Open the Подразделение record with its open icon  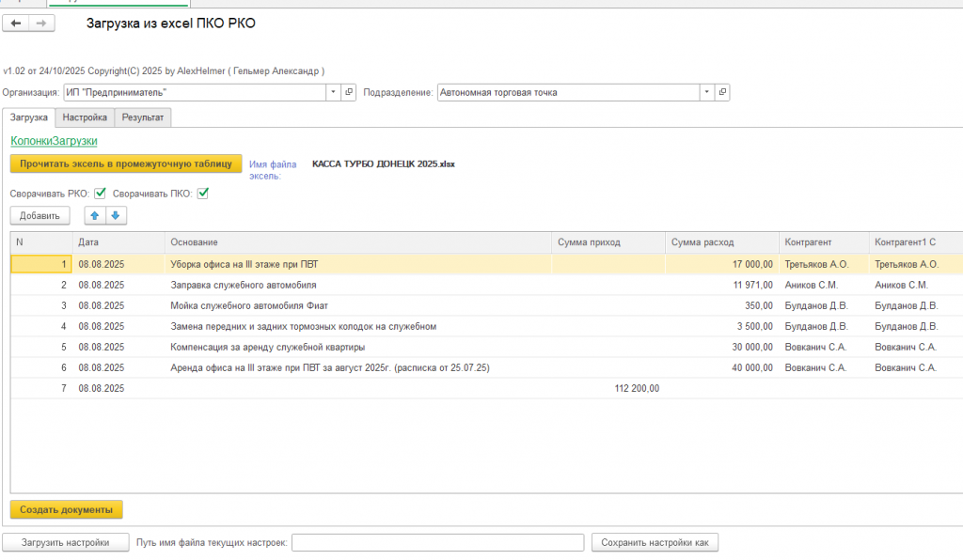click(722, 92)
